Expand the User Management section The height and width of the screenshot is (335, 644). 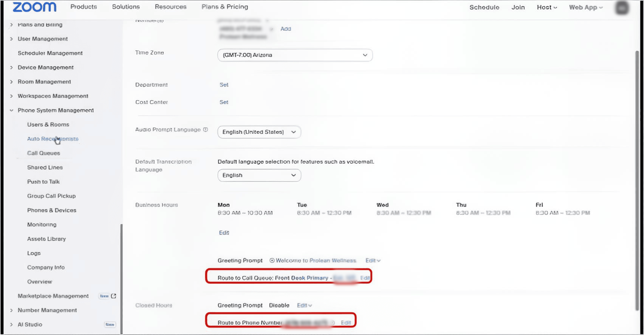pyautogui.click(x=11, y=39)
